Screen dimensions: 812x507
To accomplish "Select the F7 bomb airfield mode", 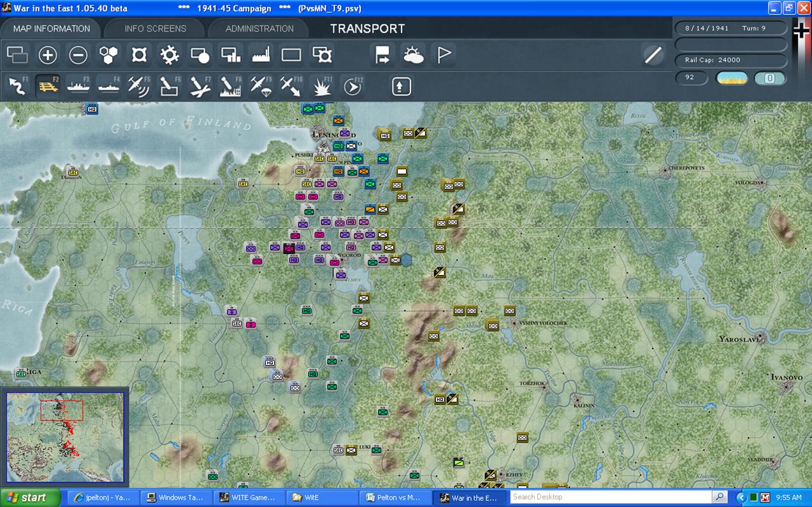I will tap(200, 86).
